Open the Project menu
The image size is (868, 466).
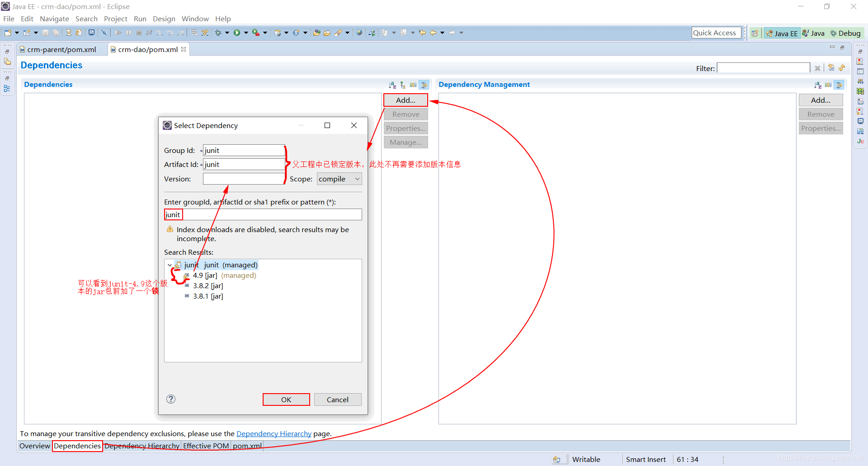[115, 19]
